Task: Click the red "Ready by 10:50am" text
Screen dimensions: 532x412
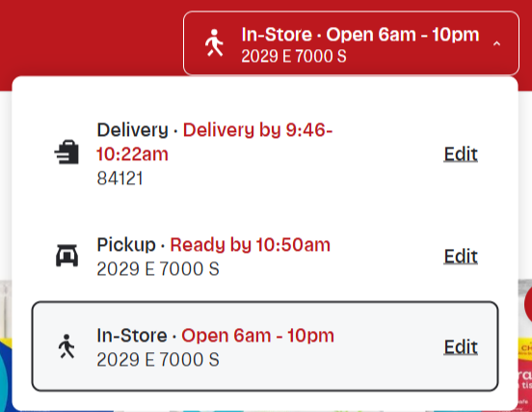Action: tap(250, 244)
